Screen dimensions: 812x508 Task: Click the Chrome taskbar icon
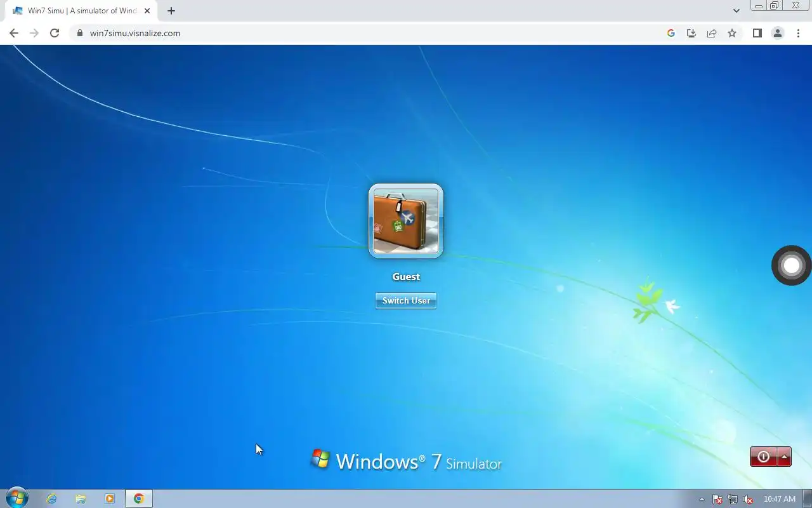(x=139, y=498)
